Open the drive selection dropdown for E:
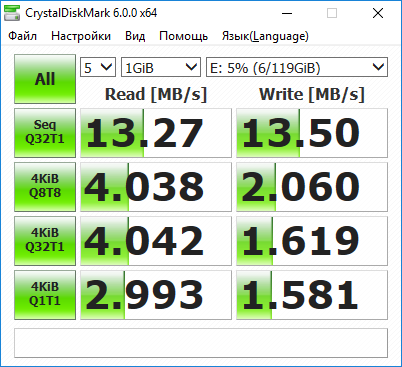 [x=297, y=67]
